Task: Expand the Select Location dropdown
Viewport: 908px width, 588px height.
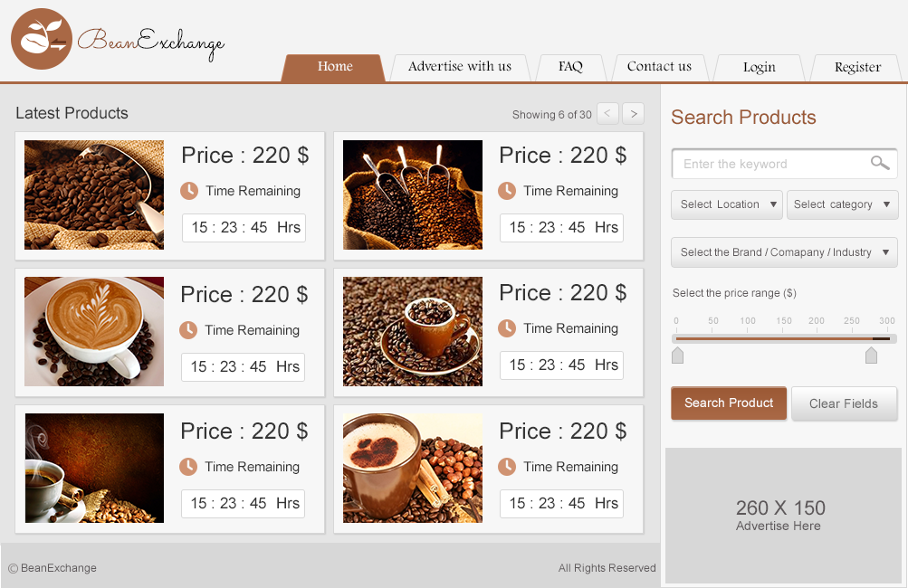Action: coord(727,204)
